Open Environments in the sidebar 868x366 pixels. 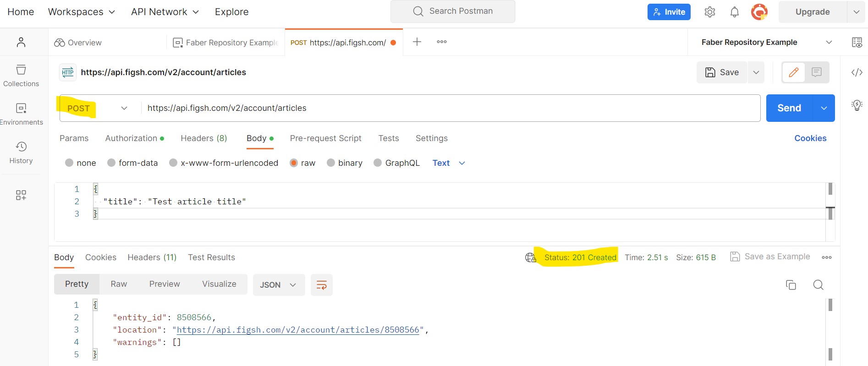21,114
